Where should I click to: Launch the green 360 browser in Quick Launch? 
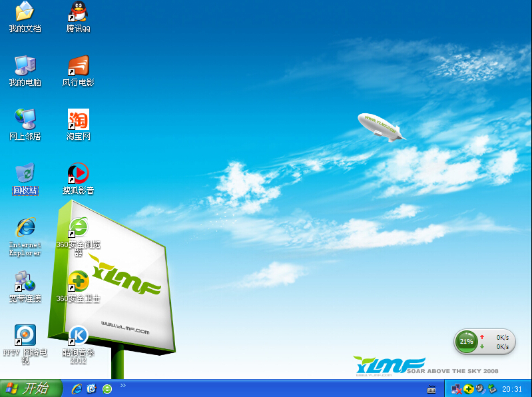click(x=107, y=389)
